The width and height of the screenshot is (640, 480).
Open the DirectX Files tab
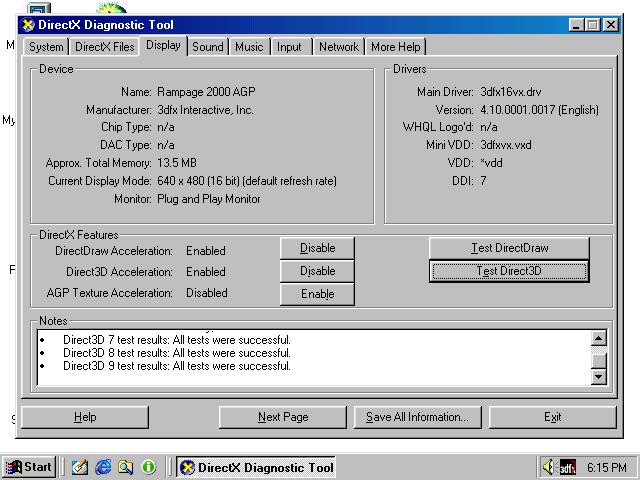[x=104, y=47]
